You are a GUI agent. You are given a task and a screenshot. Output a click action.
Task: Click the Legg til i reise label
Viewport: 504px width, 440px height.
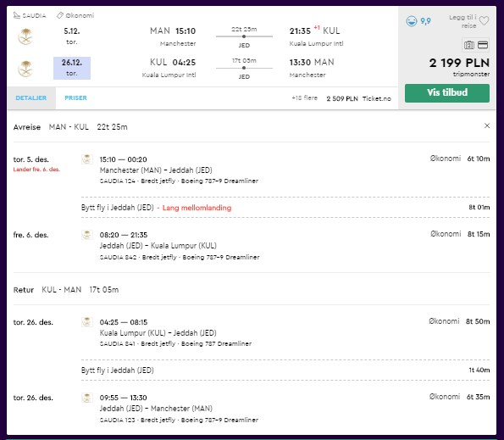(463, 21)
